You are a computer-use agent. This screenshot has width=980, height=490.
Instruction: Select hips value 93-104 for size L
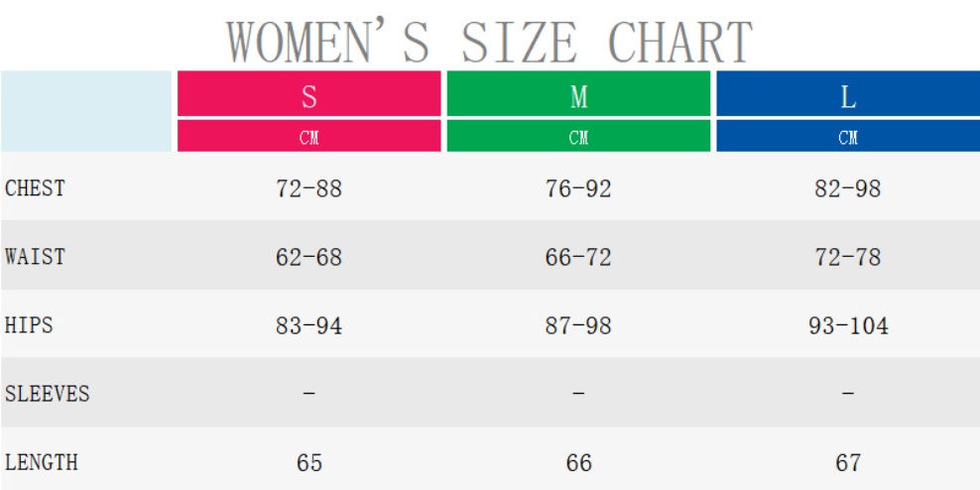(848, 326)
